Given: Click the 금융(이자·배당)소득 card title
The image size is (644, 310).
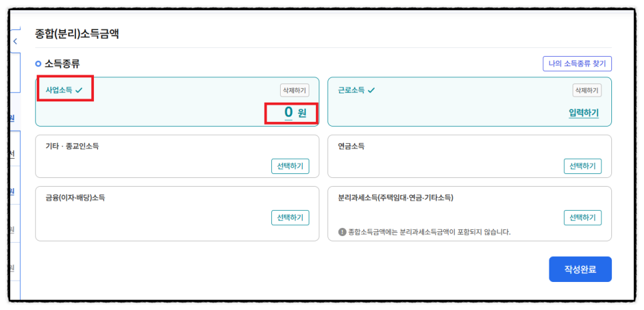Looking at the screenshot, I should [75, 197].
